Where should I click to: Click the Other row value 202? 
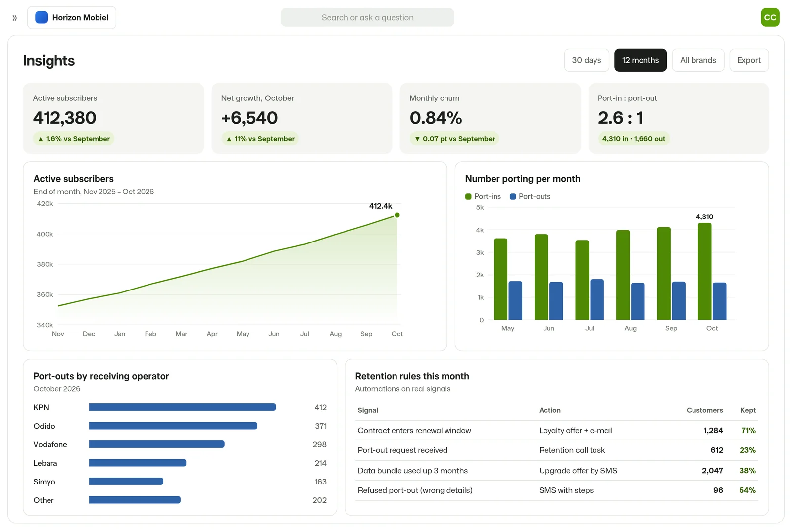click(x=319, y=500)
